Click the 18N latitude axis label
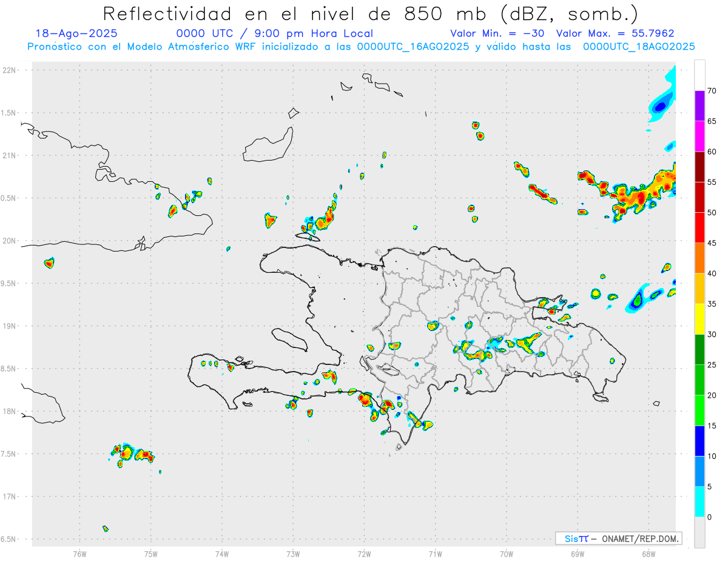The height and width of the screenshot is (562, 728). point(10,412)
